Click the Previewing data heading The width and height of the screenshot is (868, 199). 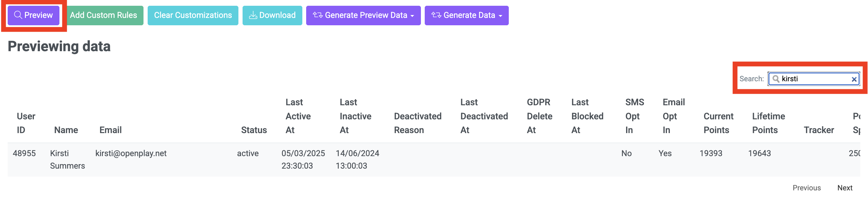click(59, 46)
